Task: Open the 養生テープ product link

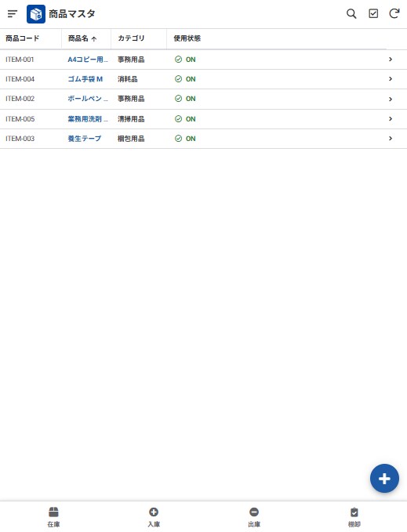Action: point(85,139)
